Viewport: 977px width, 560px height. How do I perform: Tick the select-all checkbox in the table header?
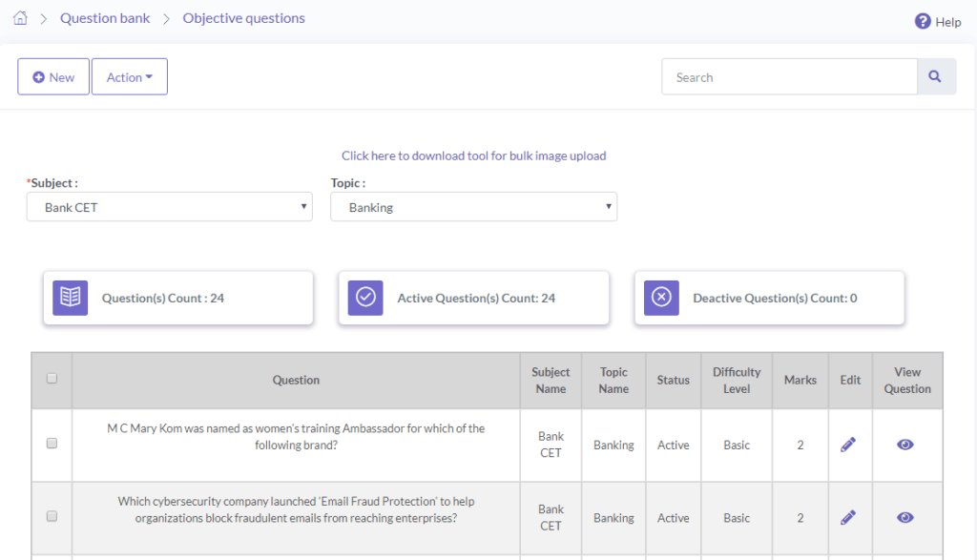(52, 378)
